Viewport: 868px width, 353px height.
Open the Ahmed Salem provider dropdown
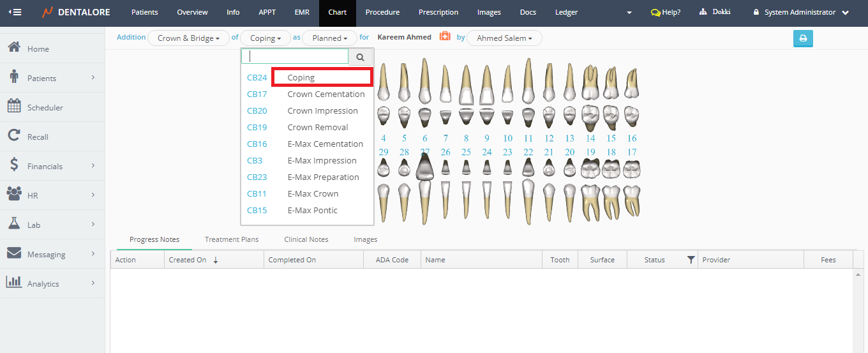coord(504,38)
